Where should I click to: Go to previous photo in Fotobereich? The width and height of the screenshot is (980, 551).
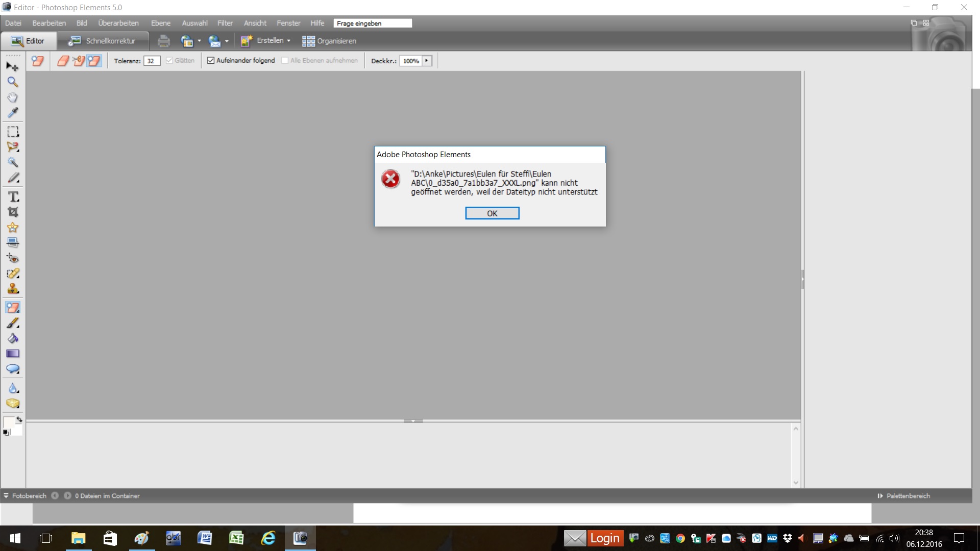click(55, 495)
